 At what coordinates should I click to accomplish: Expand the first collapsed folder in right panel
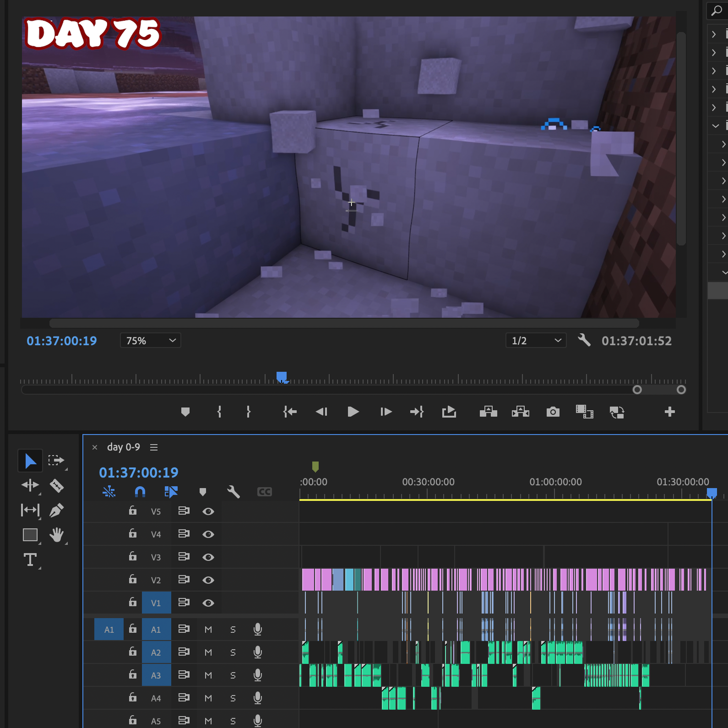(x=714, y=34)
